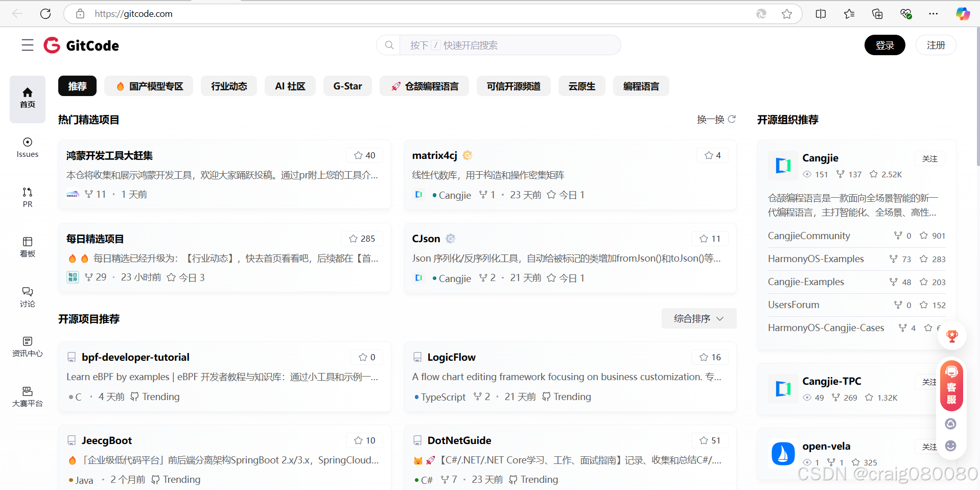Open browser favorites list icon
Image resolution: width=980 pixels, height=490 pixels.
849,14
